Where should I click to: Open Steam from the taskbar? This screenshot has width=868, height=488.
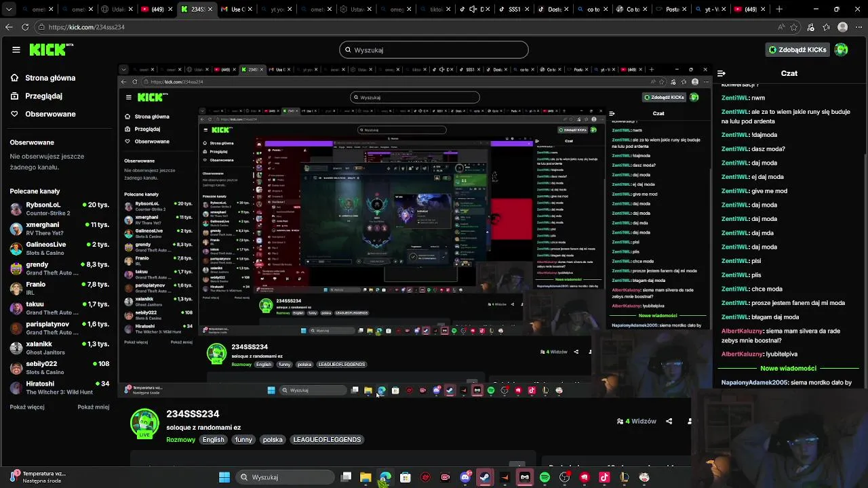[485, 477]
